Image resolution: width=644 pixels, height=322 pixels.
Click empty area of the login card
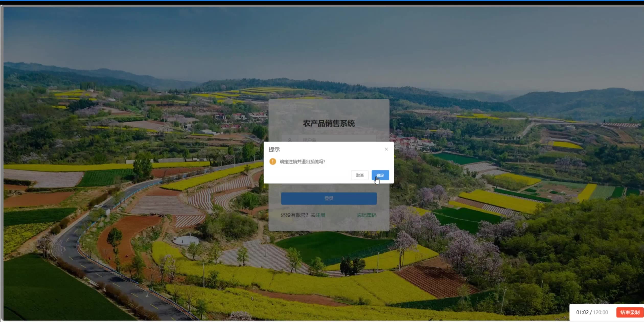pyautogui.click(x=329, y=109)
